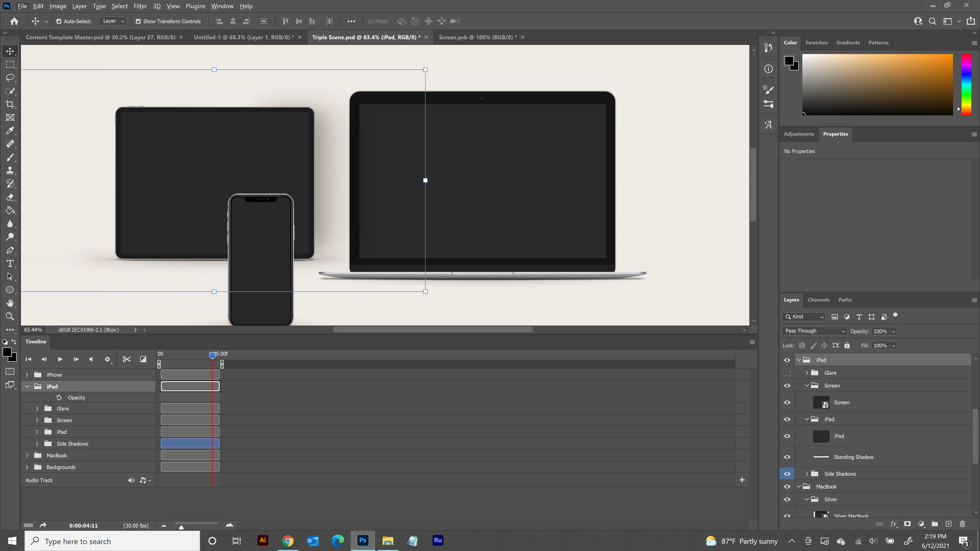Uncheck the Auto-Select checkbox

[x=59, y=21]
